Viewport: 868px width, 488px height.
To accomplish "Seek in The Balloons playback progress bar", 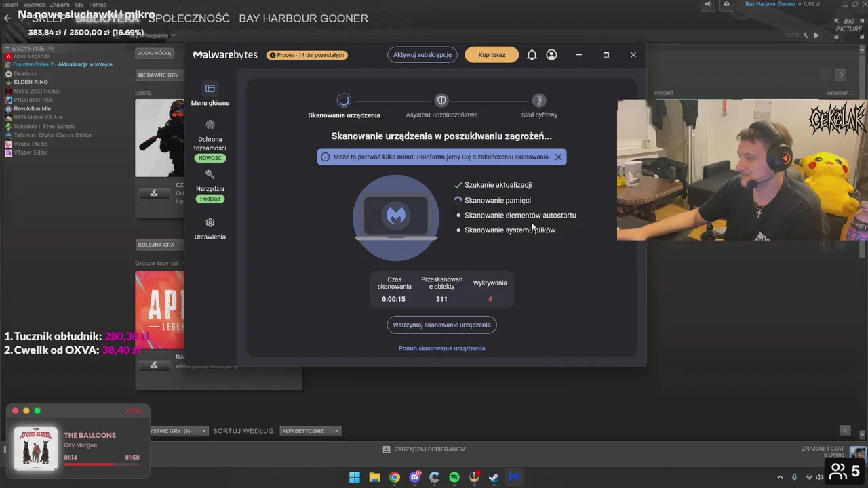I will (102, 465).
